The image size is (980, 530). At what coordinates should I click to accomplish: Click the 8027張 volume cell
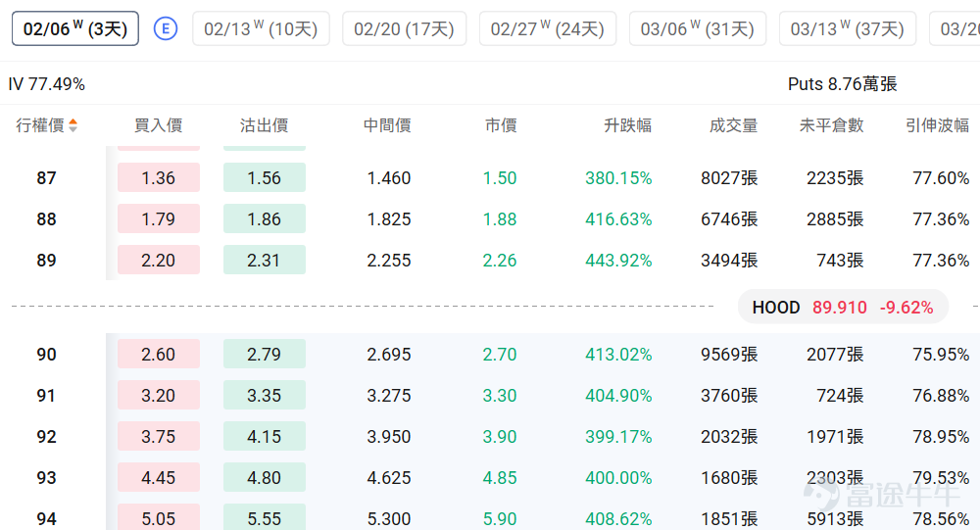click(x=729, y=178)
